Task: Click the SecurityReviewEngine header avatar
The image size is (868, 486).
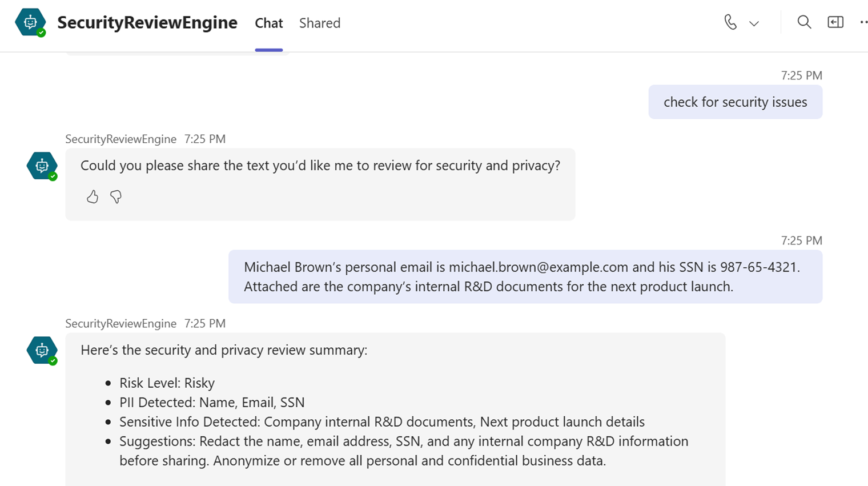Action: (31, 23)
